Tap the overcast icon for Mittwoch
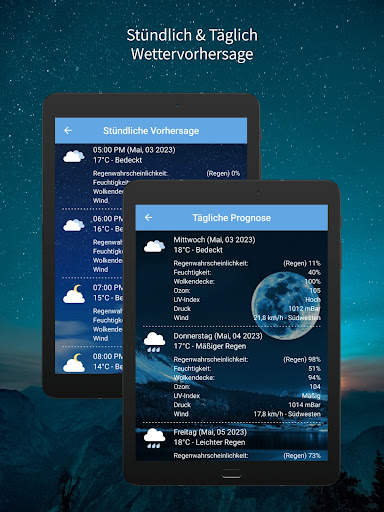 (x=154, y=246)
